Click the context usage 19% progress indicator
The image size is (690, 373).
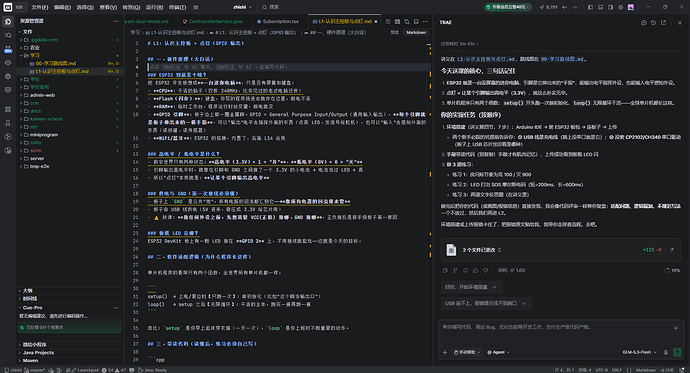coord(672,271)
